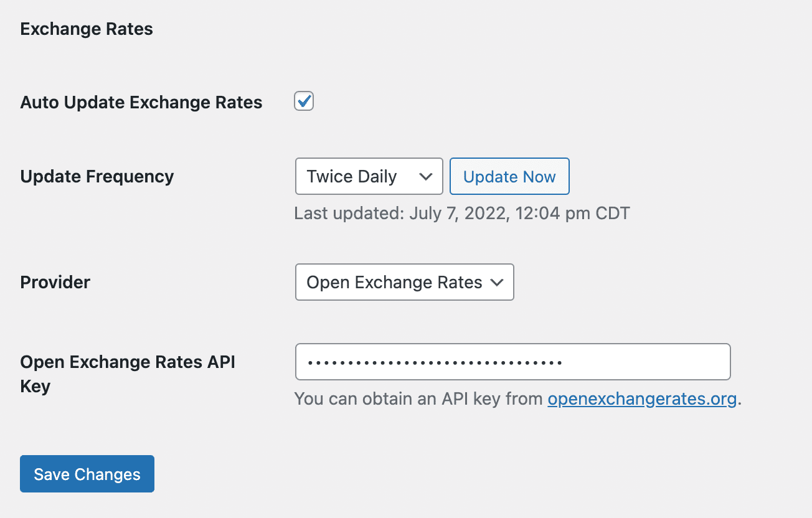Open the Twice Daily frequency selector
Image resolution: width=812 pixels, height=518 pixels.
click(x=369, y=176)
